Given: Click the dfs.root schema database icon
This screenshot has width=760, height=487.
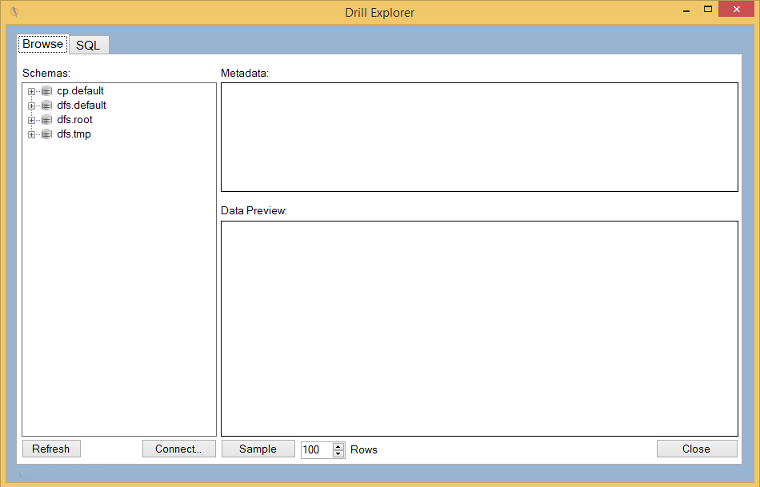Looking at the screenshot, I should [46, 120].
